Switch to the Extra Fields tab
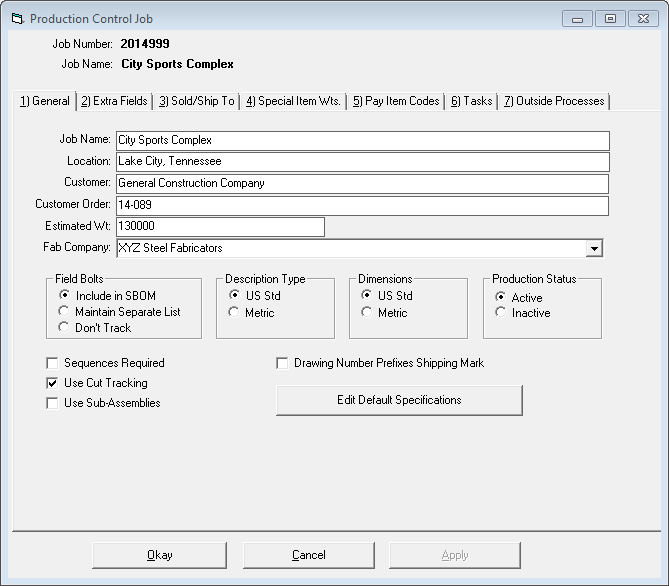Viewport: 669px width, 586px height. (x=114, y=101)
